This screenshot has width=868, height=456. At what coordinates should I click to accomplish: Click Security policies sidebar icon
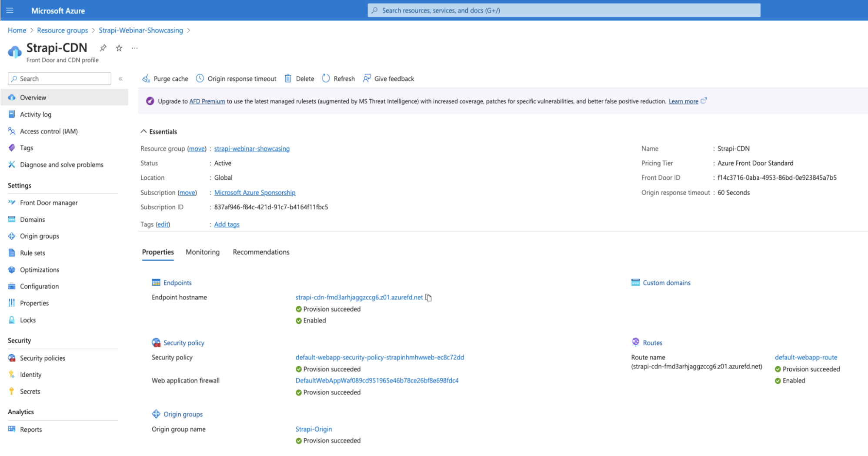(x=12, y=358)
